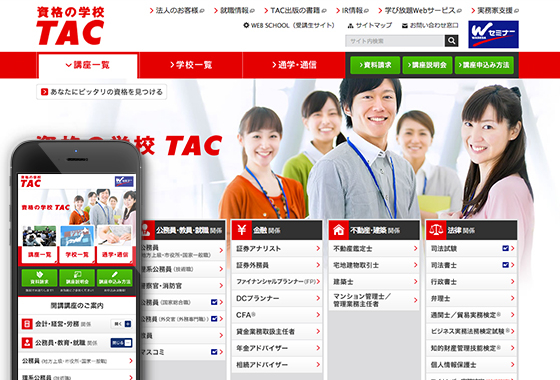Open 不動産鑑定士 row
This screenshot has width=560, height=380.
374,249
